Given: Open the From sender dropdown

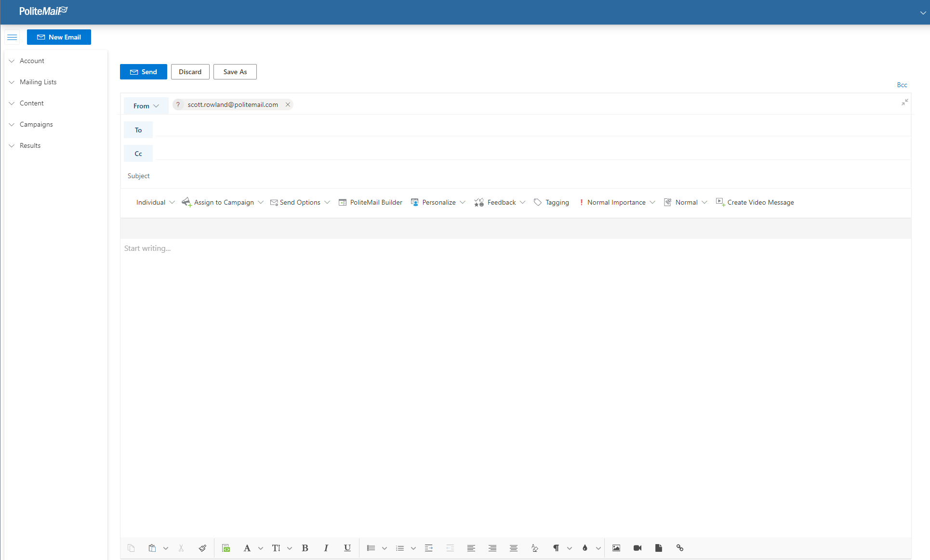Looking at the screenshot, I should (146, 106).
